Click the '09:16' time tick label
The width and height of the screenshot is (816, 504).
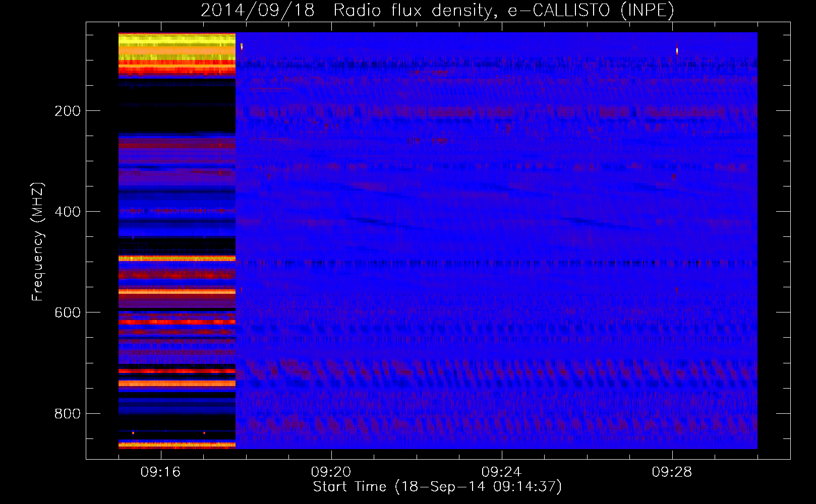[x=160, y=472]
